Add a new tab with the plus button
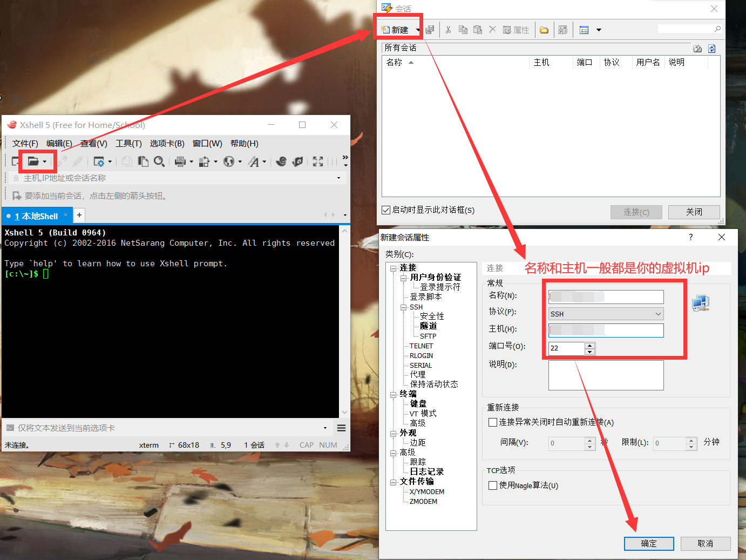The height and width of the screenshot is (560, 746). pyautogui.click(x=79, y=215)
